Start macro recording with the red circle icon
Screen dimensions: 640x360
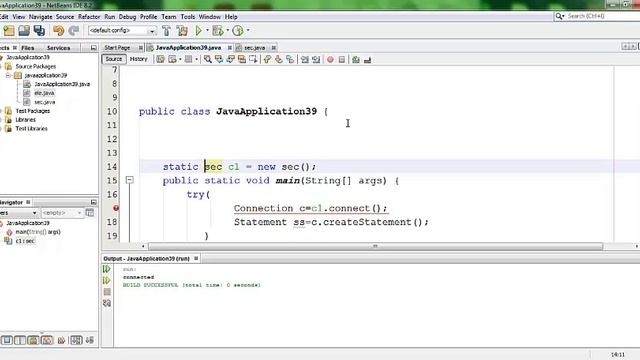[330, 60]
